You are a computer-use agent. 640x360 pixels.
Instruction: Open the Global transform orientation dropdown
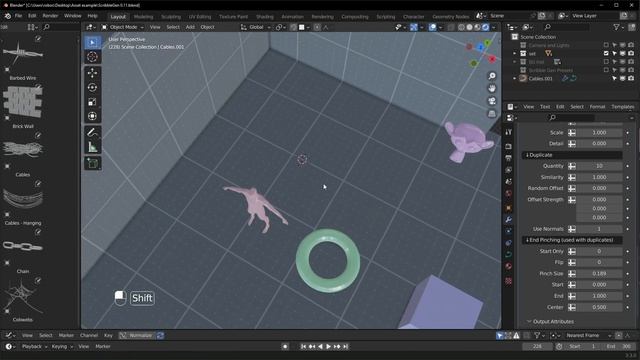point(256,27)
